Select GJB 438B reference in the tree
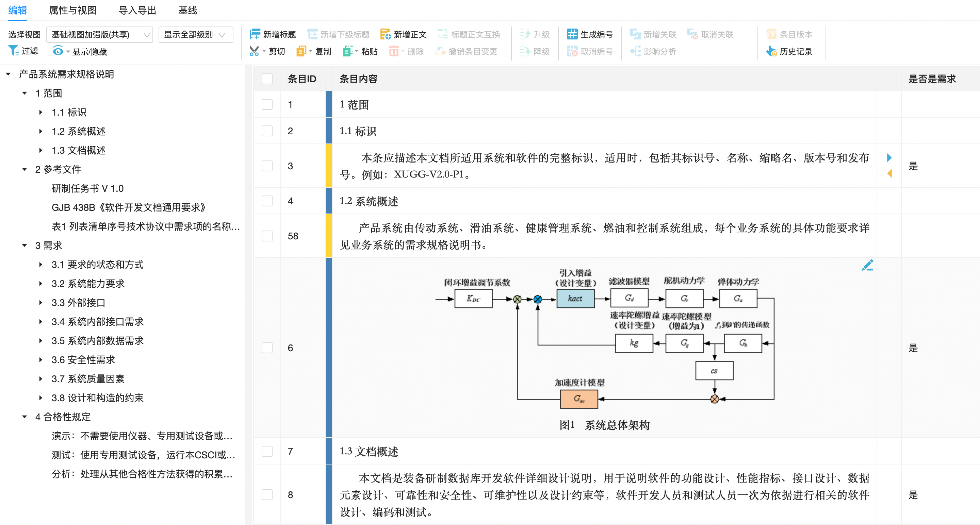 [x=128, y=207]
